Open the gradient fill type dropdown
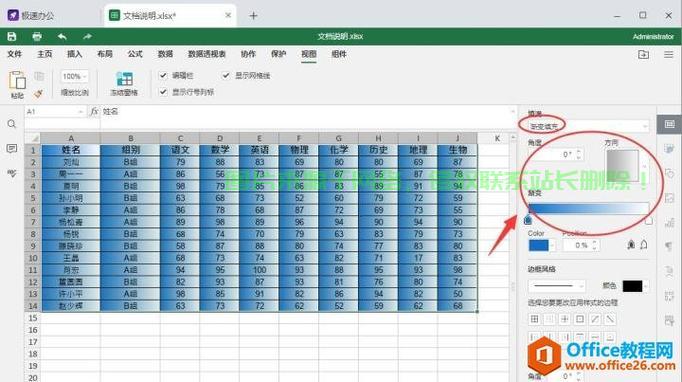The height and width of the screenshot is (382, 682). click(x=588, y=126)
